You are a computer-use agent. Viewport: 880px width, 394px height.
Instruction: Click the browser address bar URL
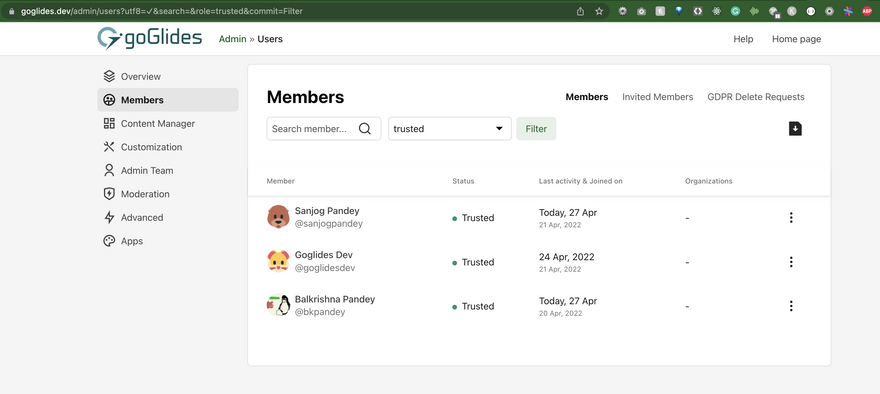click(x=162, y=11)
